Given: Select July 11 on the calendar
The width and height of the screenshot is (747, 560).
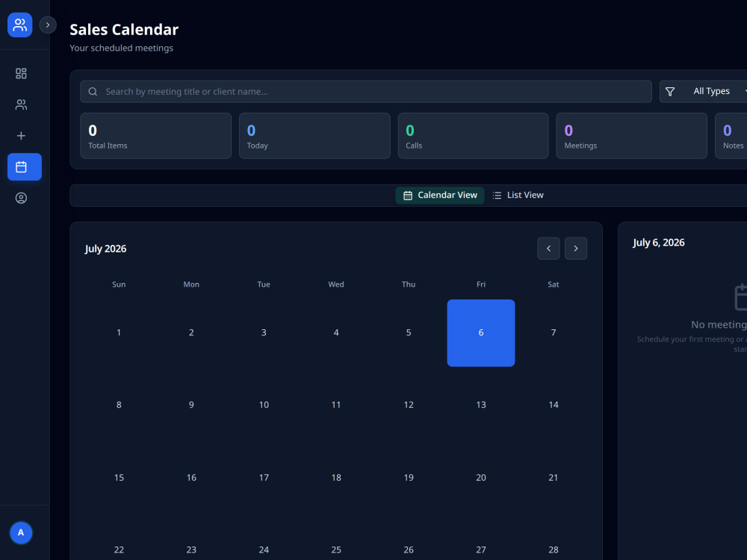Looking at the screenshot, I should tap(336, 405).
